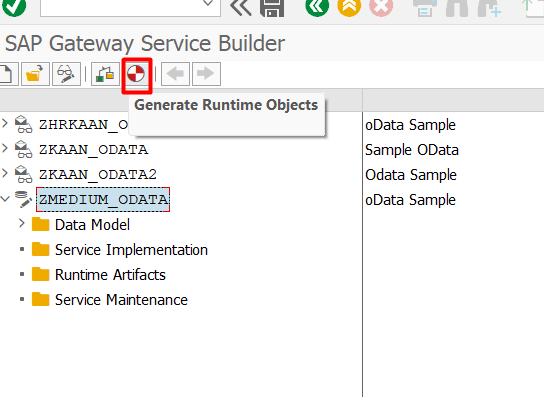Open the command field dropdown arrow
The height and width of the screenshot is (397, 544).
[x=207, y=4]
